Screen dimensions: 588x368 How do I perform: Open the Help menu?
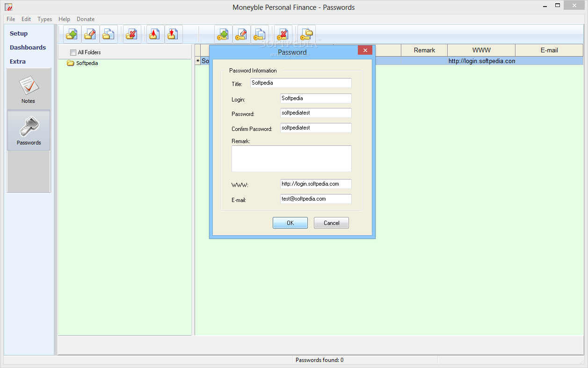[64, 19]
